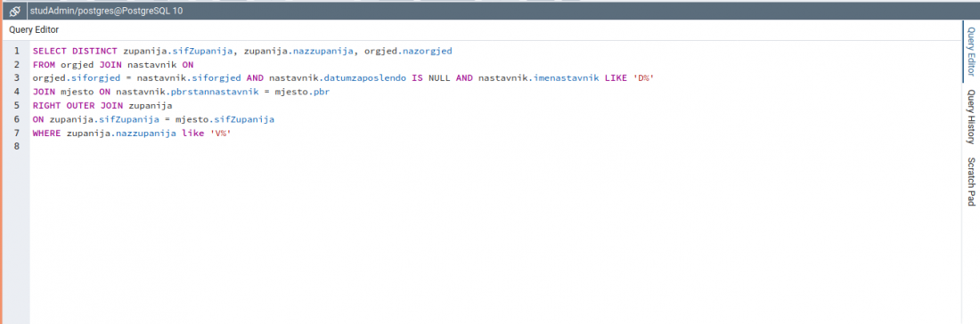Viewport: 980px width, 324px height.
Task: Click the WHERE keyword on line 7
Action: pyautogui.click(x=47, y=133)
